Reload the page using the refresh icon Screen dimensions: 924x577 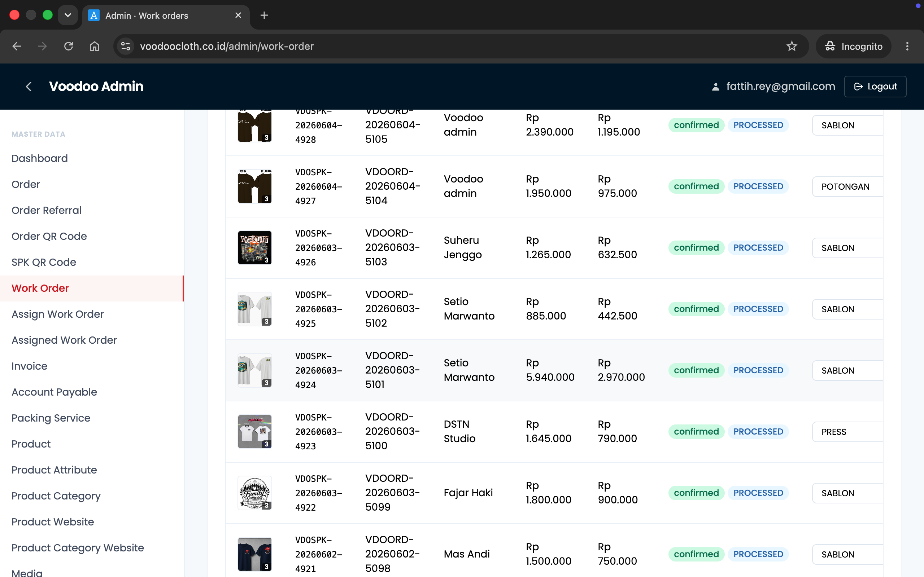tap(68, 46)
